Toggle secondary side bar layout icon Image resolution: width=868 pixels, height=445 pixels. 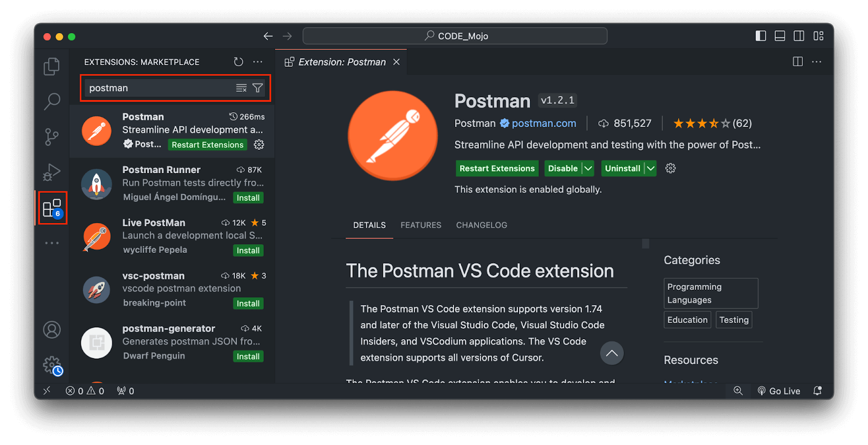pos(799,36)
